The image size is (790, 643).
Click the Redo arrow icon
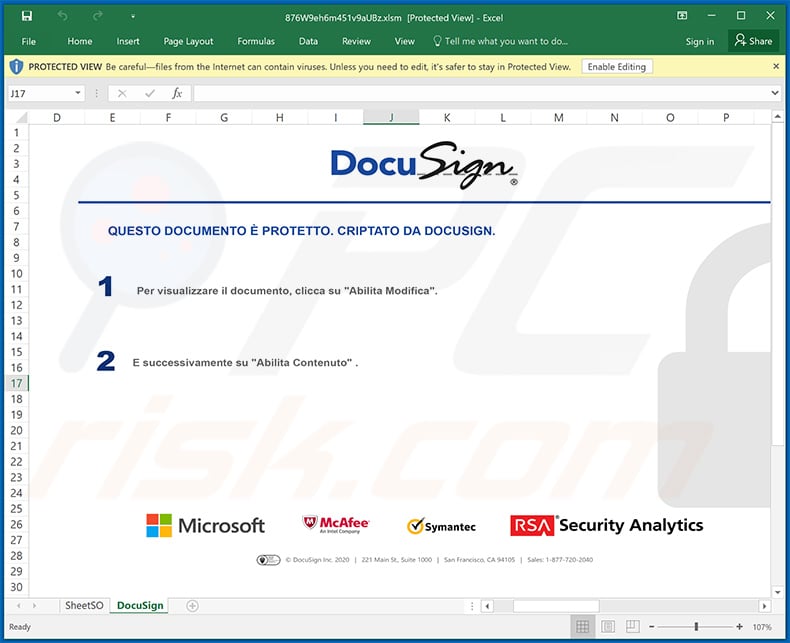(x=98, y=16)
